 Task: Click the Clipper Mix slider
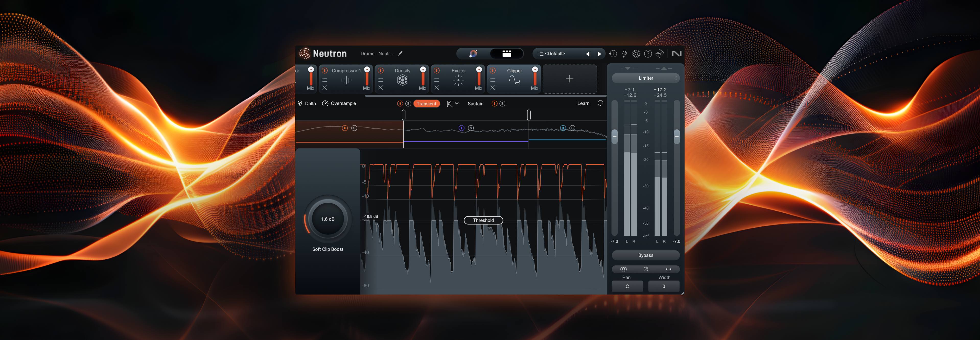535,76
